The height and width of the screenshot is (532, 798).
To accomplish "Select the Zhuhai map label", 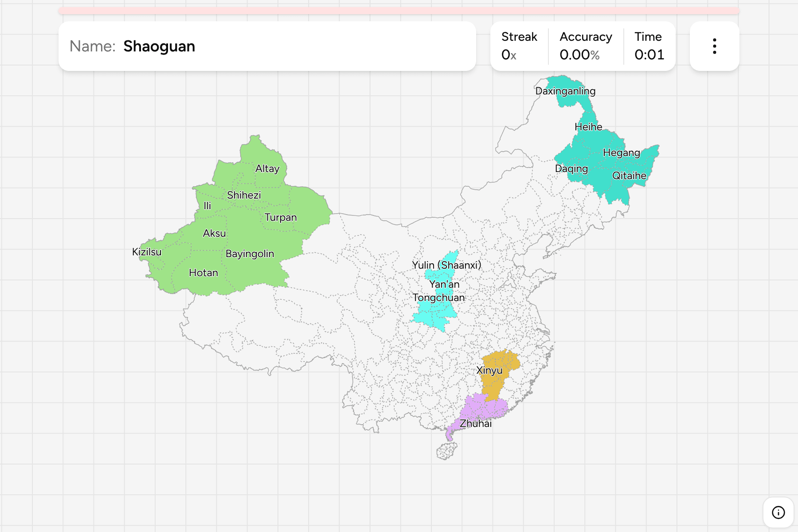I will [x=476, y=423].
